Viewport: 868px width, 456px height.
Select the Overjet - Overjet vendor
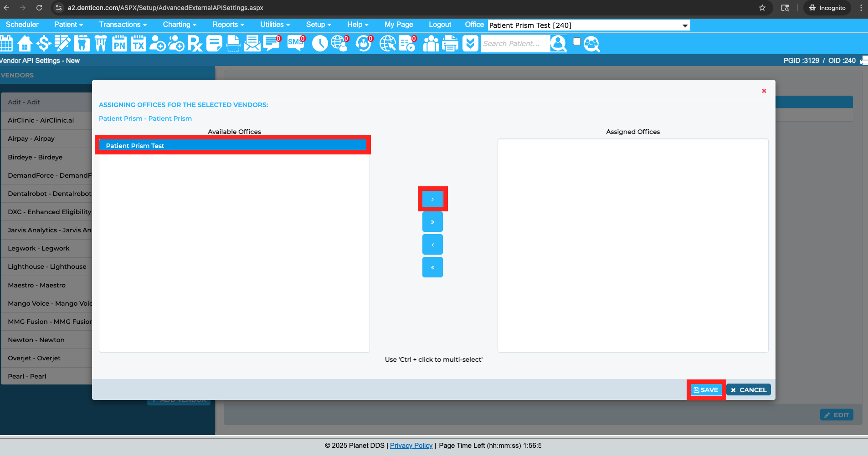point(46,358)
